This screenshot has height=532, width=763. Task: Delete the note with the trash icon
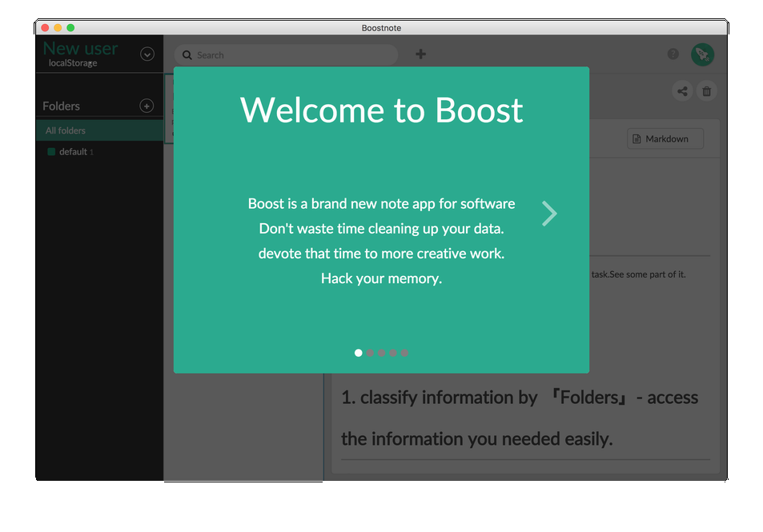pyautogui.click(x=706, y=91)
